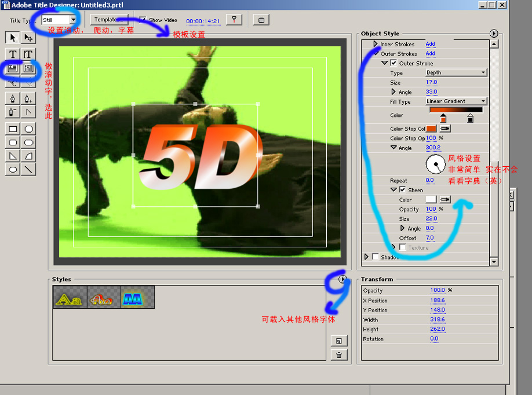Screen dimensions: 532x395
Task: Click Add next to Inner Strokes
Action: 430,44
